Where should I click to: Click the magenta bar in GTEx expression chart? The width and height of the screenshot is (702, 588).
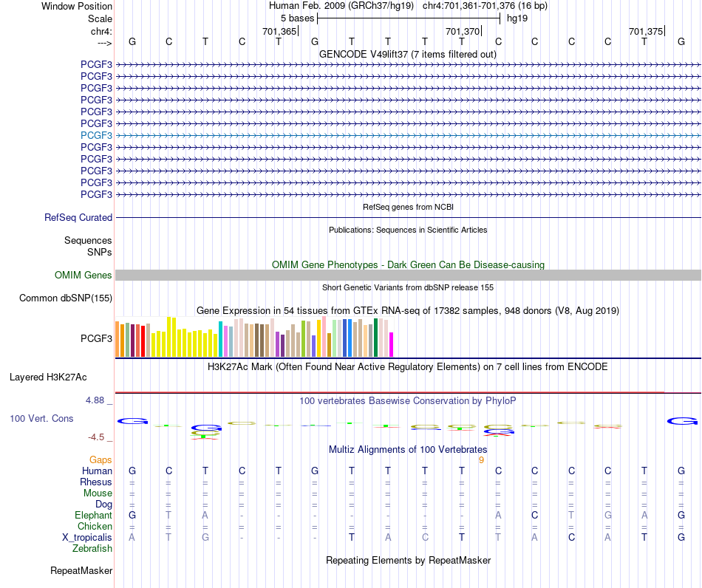pyautogui.click(x=392, y=344)
